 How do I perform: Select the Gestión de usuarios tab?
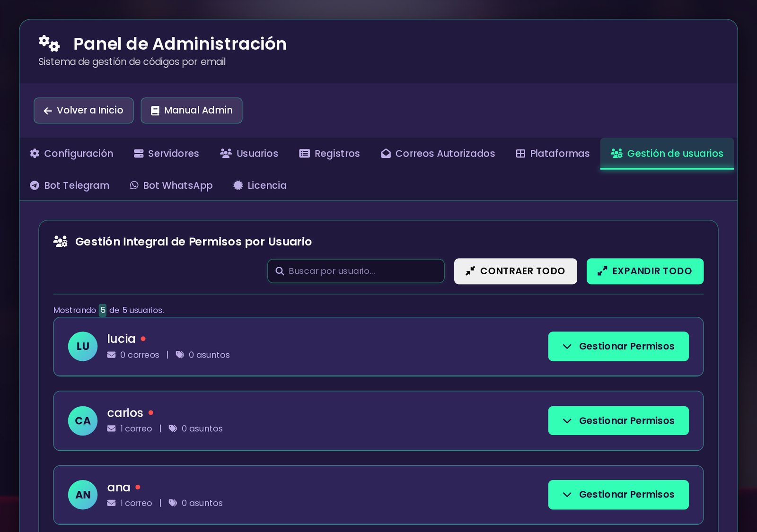pyautogui.click(x=667, y=154)
